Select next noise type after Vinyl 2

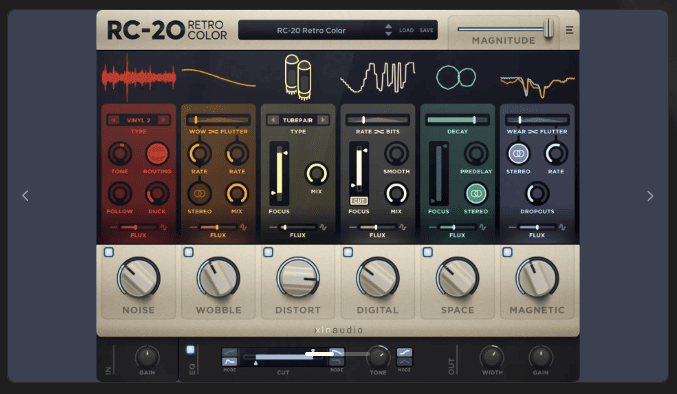pos(163,120)
